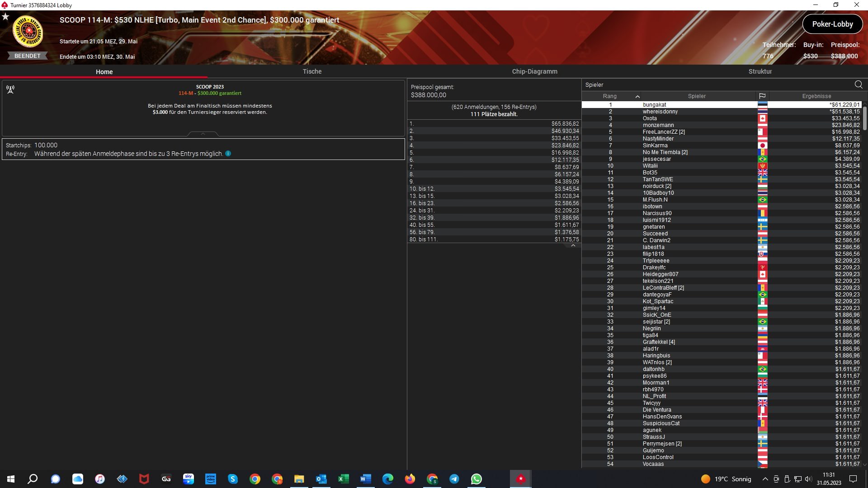Open Skype from the taskbar
Image resolution: width=868 pixels, height=488 pixels.
click(x=233, y=479)
